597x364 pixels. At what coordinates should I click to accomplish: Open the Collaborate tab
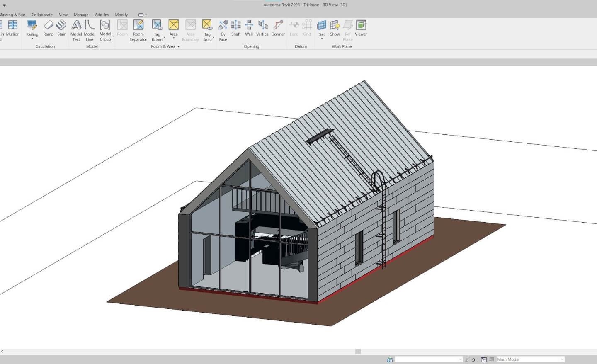42,15
